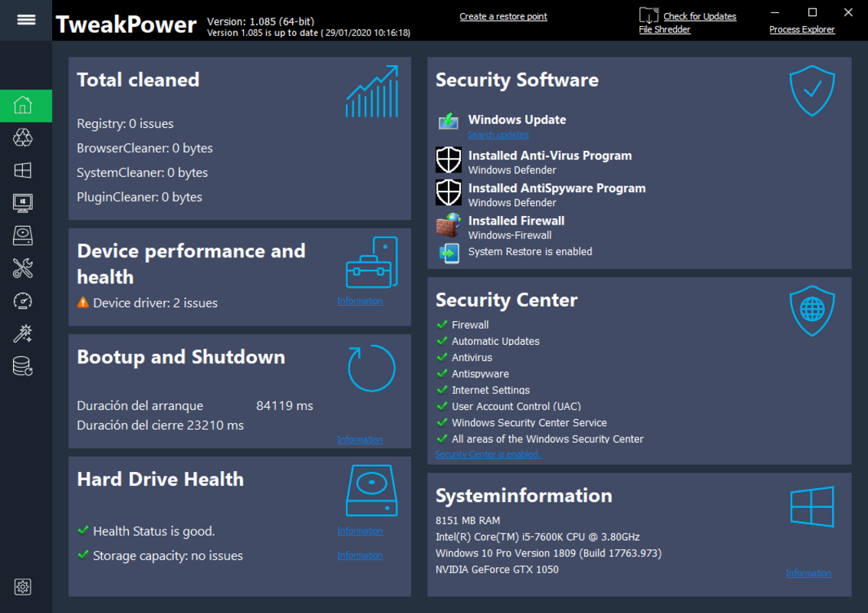Click Search updates under Windows Update
Image resolution: width=868 pixels, height=613 pixels.
tap(498, 134)
